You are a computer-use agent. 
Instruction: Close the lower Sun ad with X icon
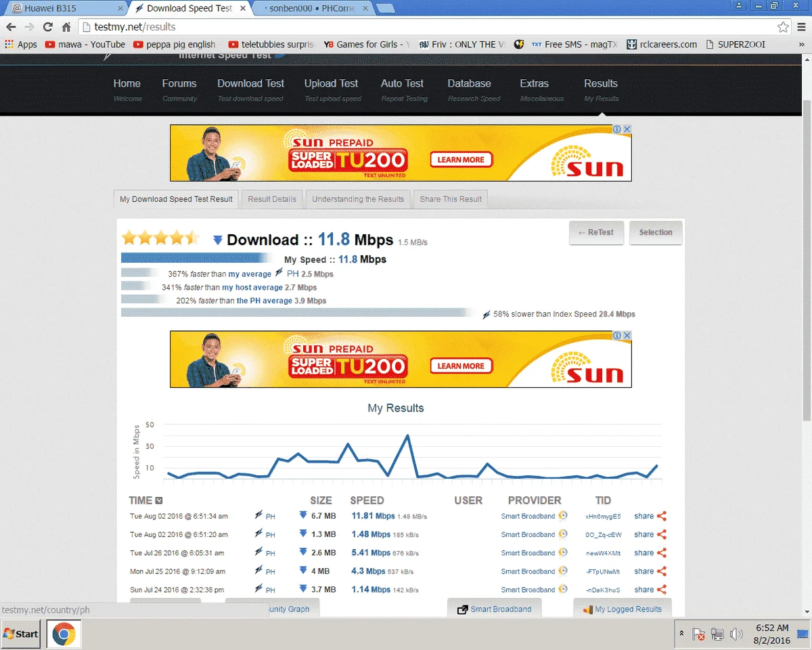[x=627, y=335]
